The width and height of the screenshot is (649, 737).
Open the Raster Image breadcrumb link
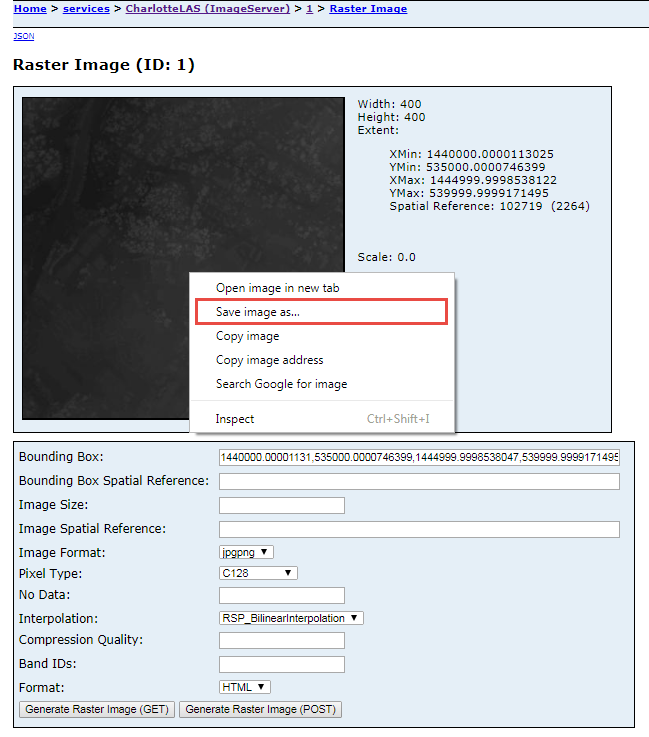(368, 8)
